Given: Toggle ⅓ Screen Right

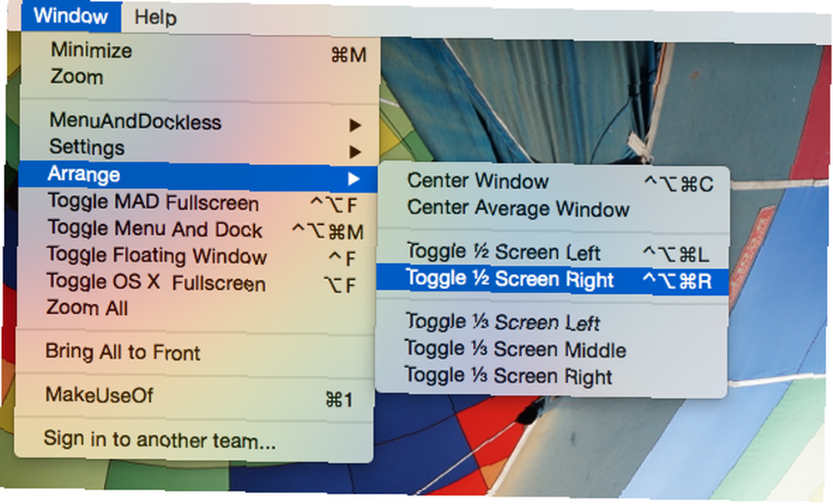Looking at the screenshot, I should pyautogui.click(x=551, y=376).
